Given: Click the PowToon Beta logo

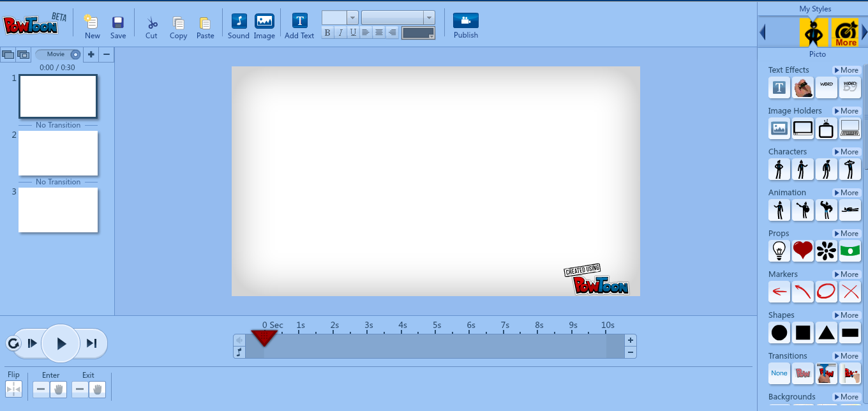Looking at the screenshot, I should [34, 23].
